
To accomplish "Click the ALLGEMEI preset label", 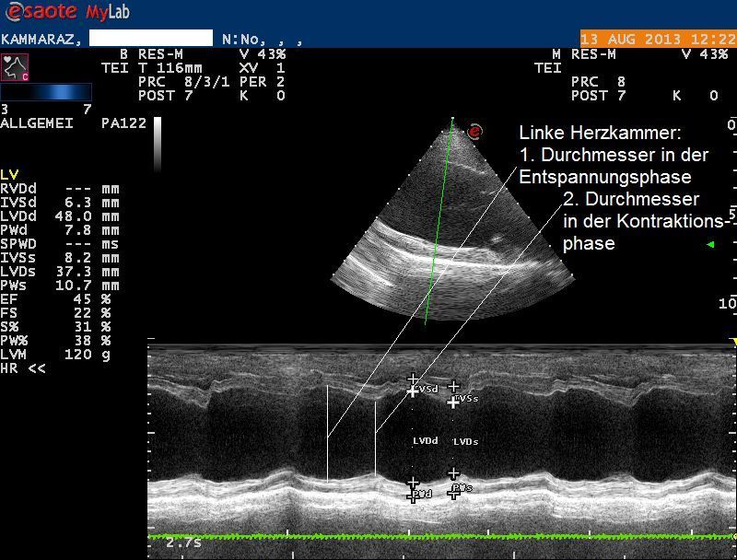I will point(36,122).
